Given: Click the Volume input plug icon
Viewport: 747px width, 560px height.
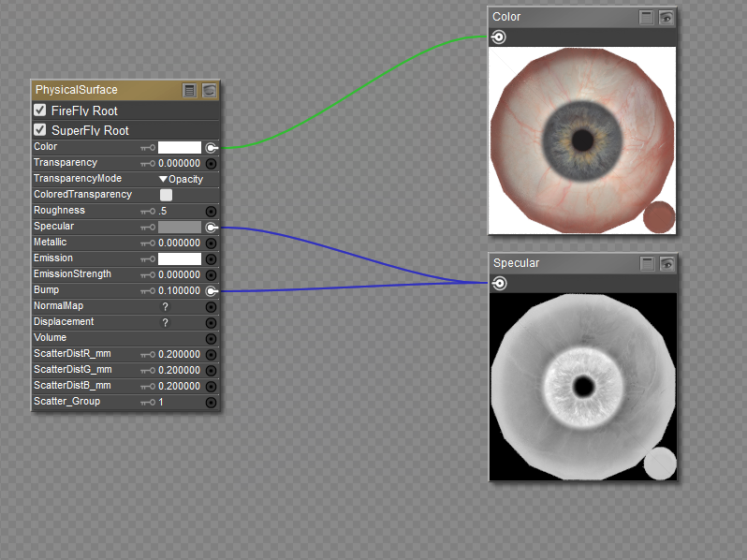Looking at the screenshot, I should (x=212, y=338).
